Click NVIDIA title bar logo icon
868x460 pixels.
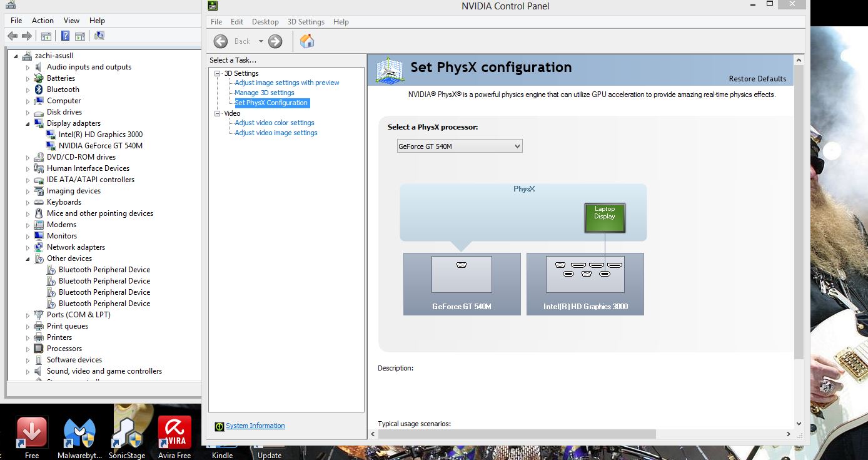coord(213,6)
